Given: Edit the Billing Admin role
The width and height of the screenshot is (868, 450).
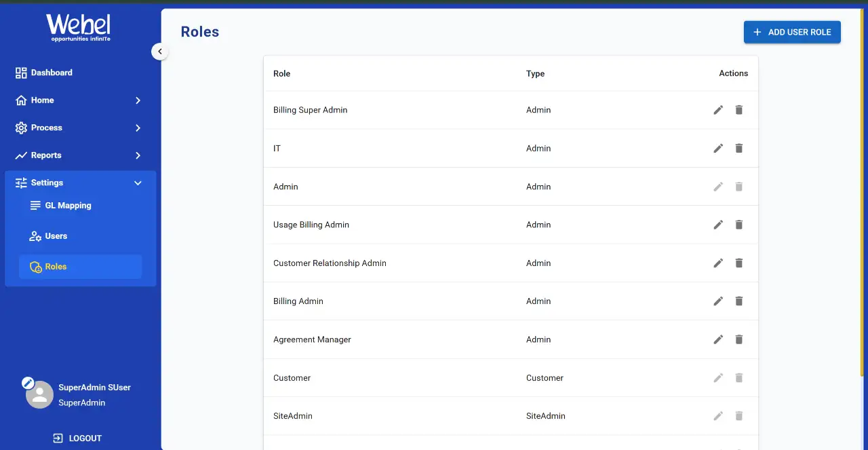Looking at the screenshot, I should 718,301.
